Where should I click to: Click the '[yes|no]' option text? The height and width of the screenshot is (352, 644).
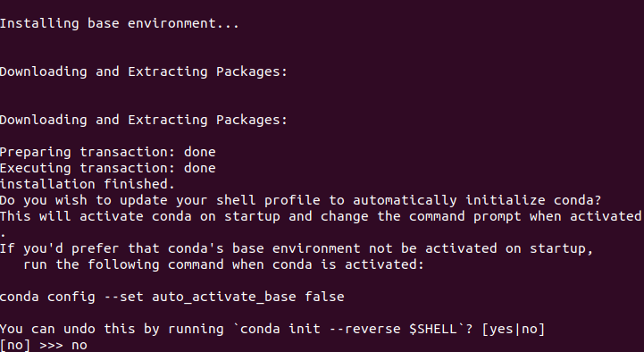514,329
